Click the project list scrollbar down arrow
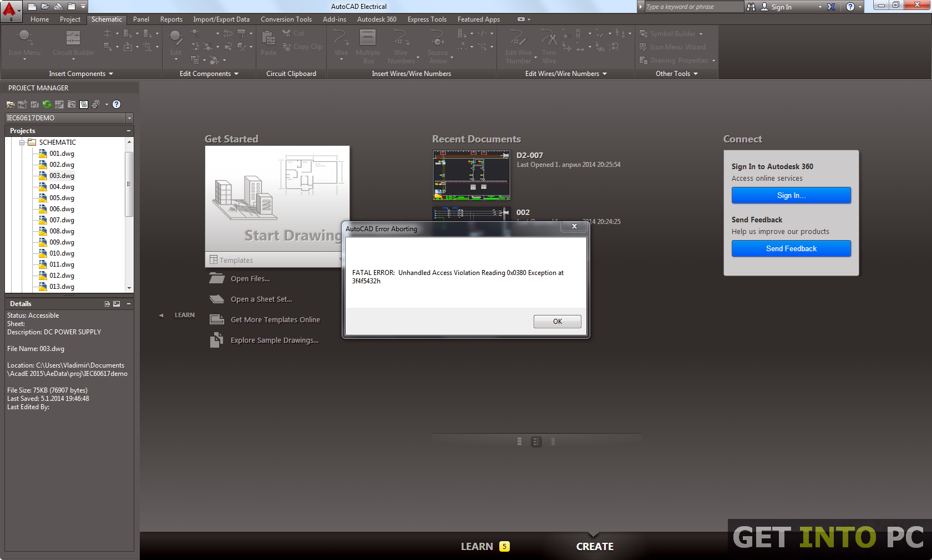The height and width of the screenshot is (560, 932). click(x=129, y=288)
